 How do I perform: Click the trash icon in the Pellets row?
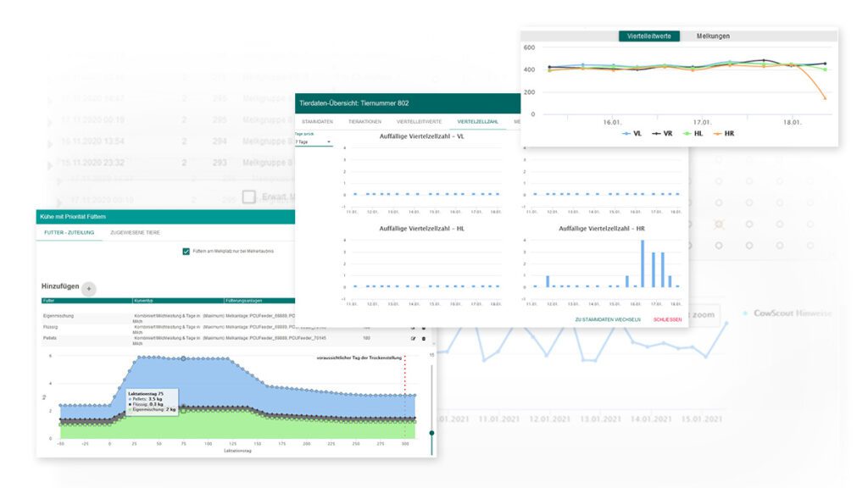[424, 339]
